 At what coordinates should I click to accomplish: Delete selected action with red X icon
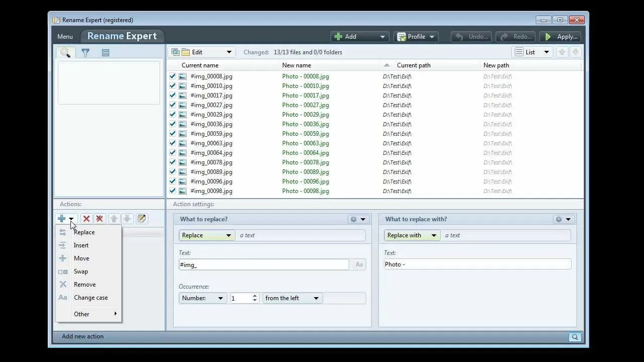pos(87,219)
